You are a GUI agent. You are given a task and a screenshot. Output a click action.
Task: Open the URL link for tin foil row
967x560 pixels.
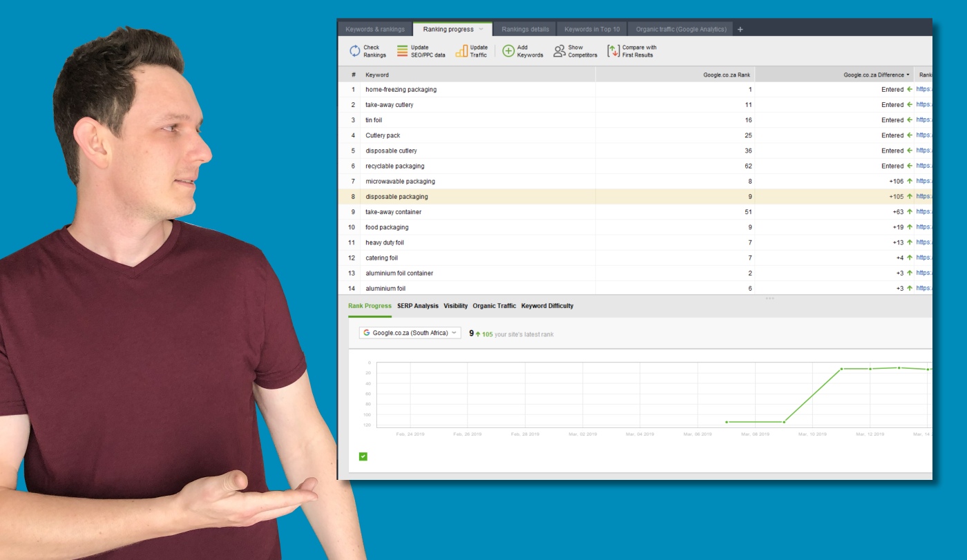pyautogui.click(x=923, y=120)
